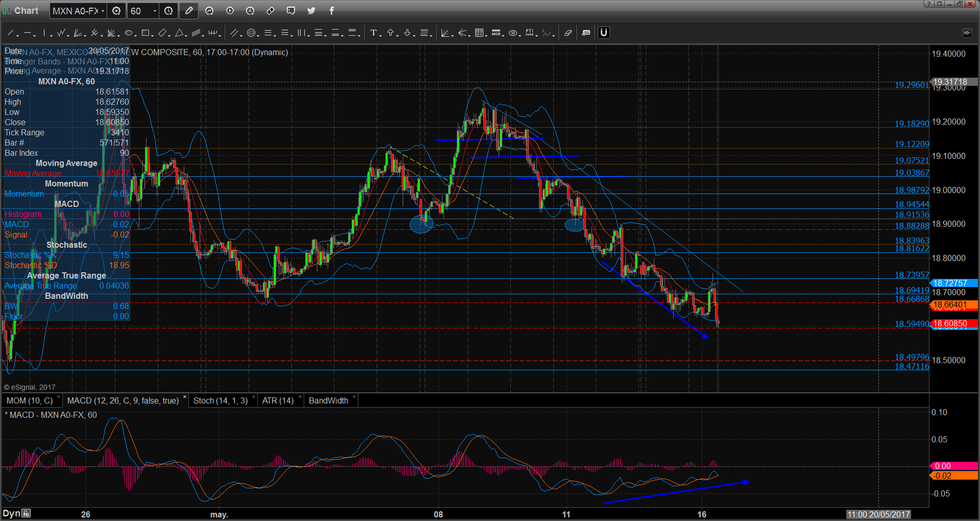The height and width of the screenshot is (521, 980).
Task: Click the 19.31718 cursor price label
Action: tap(953, 82)
